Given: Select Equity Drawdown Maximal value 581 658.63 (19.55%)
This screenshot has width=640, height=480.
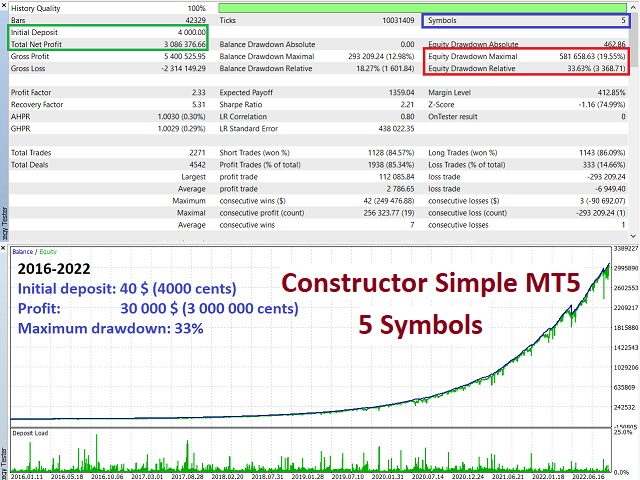Looking at the screenshot, I should click(592, 56).
